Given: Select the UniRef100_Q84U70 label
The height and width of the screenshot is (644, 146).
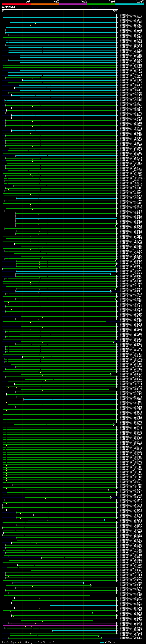Looking at the screenshot, I should [x=131, y=389].
